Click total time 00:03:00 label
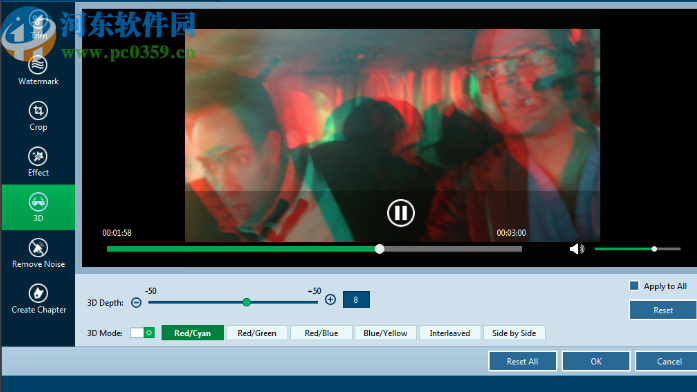The image size is (697, 392). pyautogui.click(x=511, y=233)
